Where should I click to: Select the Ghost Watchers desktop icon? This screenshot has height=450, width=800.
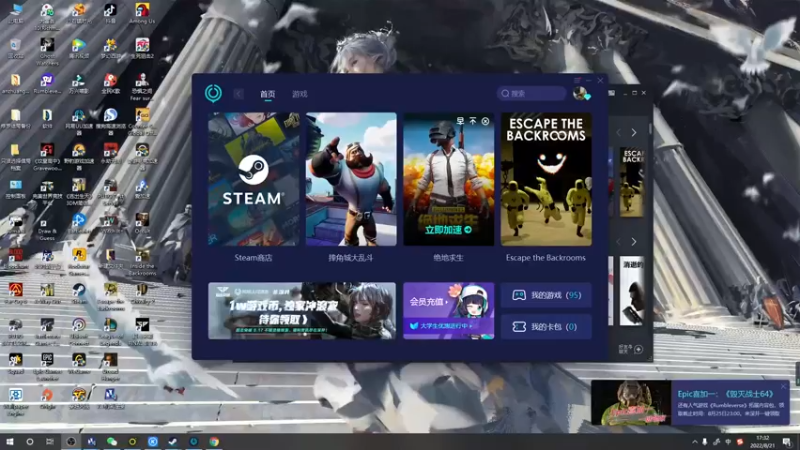click(47, 52)
